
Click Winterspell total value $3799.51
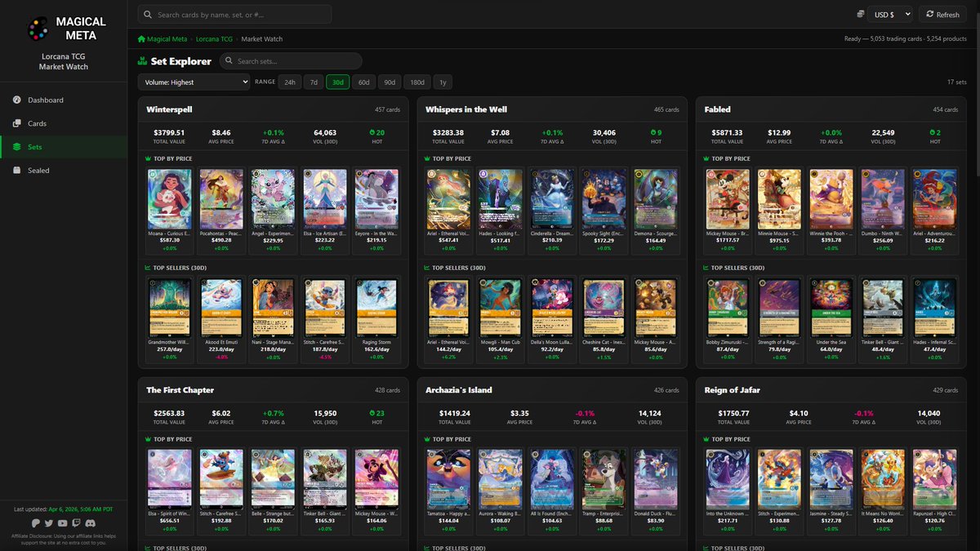[x=169, y=132]
